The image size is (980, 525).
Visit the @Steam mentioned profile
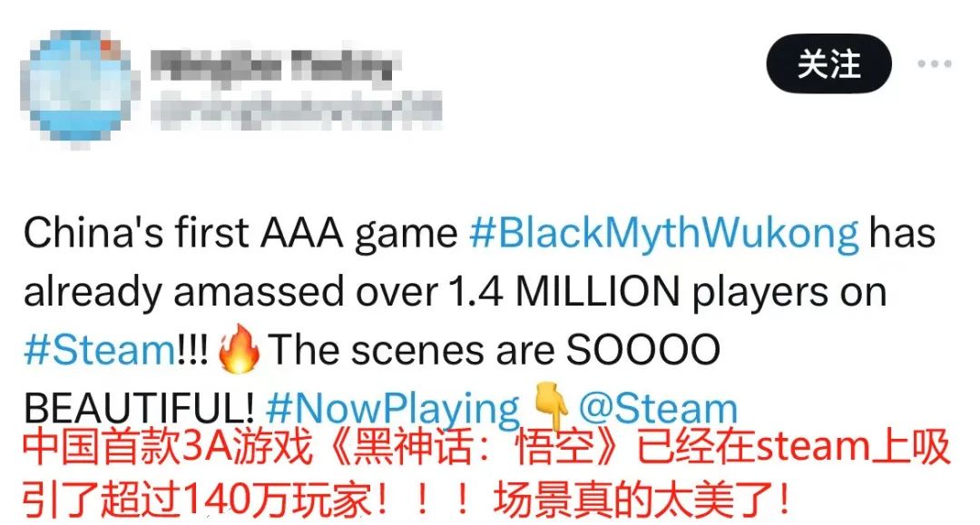pos(658,408)
